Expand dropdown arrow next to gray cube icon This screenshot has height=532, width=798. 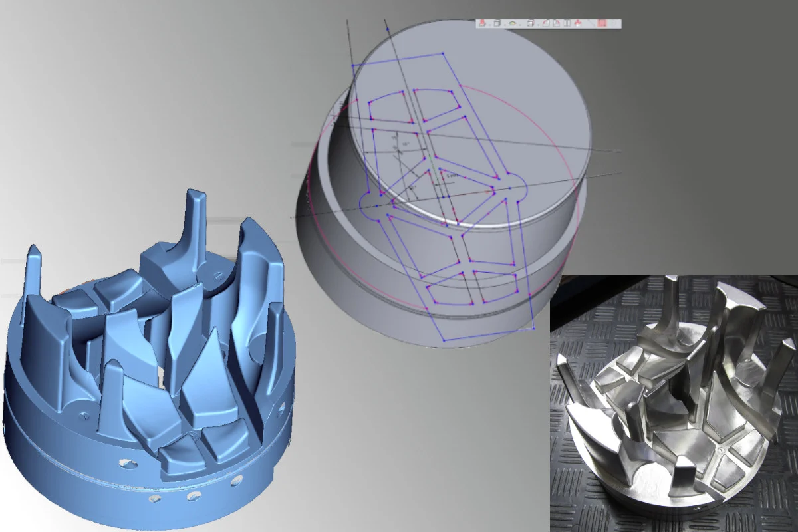(x=505, y=25)
